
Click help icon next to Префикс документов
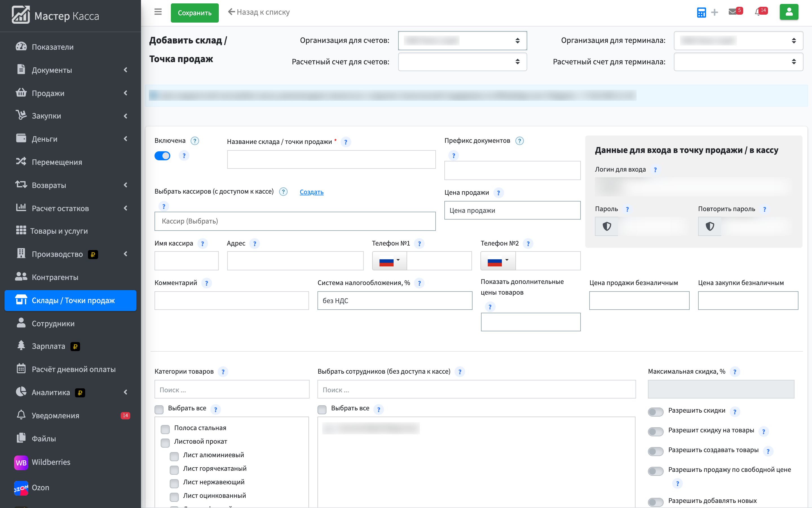(519, 141)
